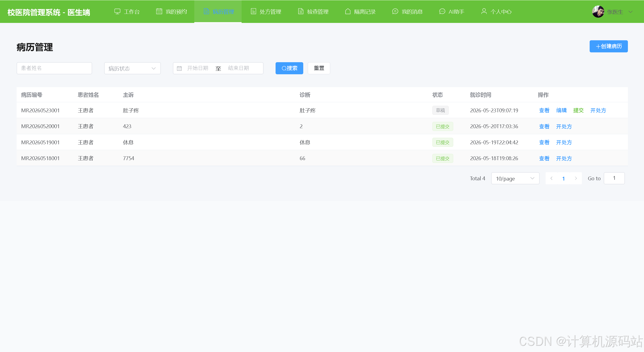644x352 pixels.
Task: Open the 工作台 menu item
Action: click(127, 12)
